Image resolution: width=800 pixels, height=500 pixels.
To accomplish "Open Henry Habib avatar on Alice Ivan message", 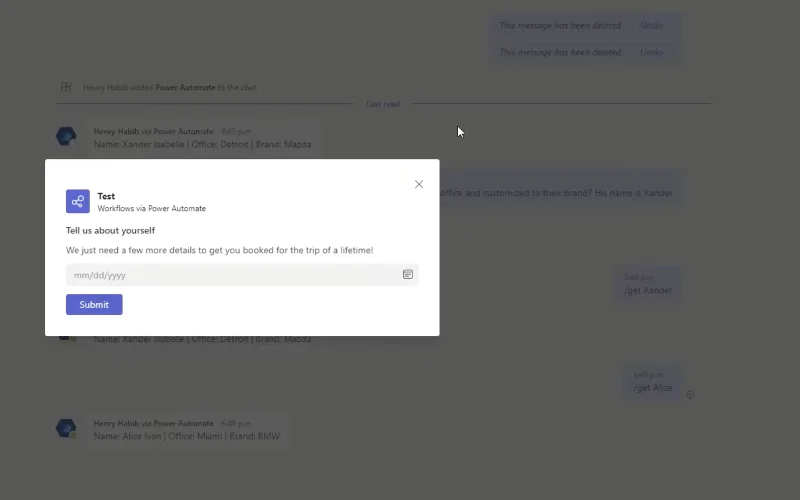I will (x=66, y=429).
